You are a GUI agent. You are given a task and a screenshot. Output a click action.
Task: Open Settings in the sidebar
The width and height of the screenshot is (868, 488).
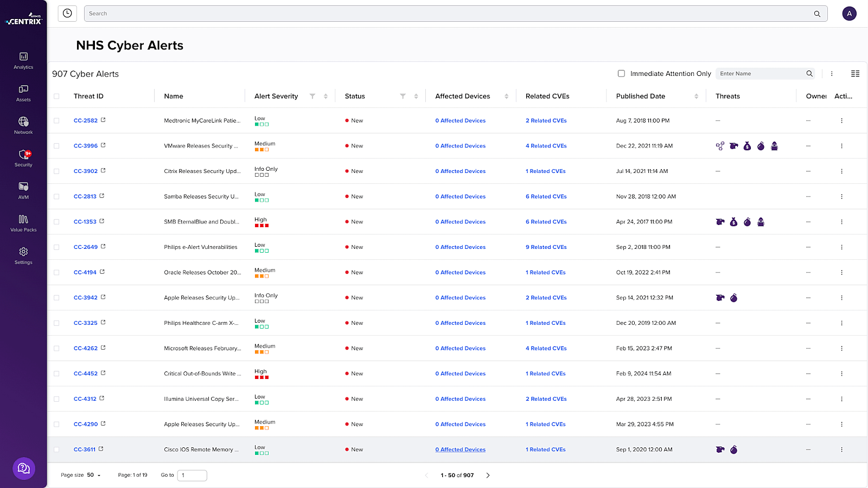pos(23,256)
